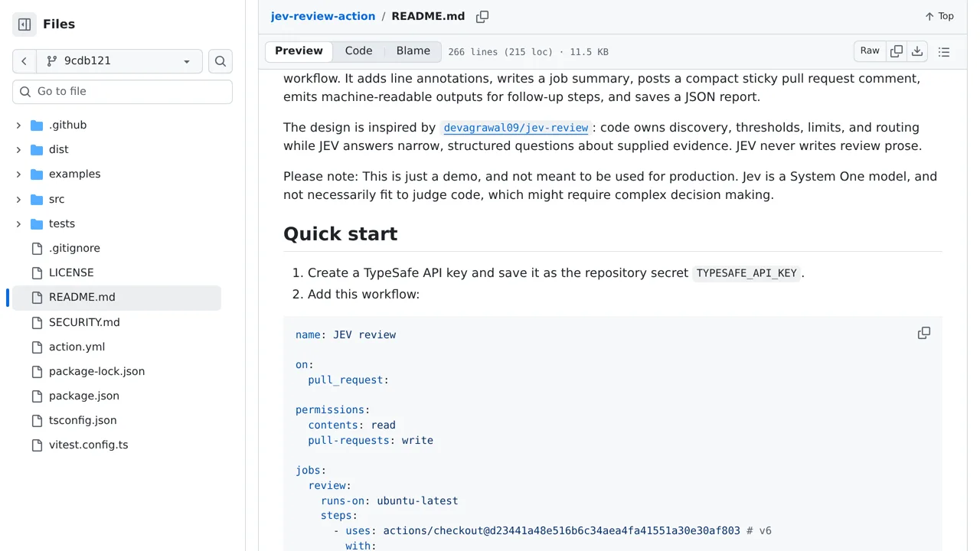Expand the dist folder chevron
The height and width of the screenshot is (551, 980).
tap(18, 149)
